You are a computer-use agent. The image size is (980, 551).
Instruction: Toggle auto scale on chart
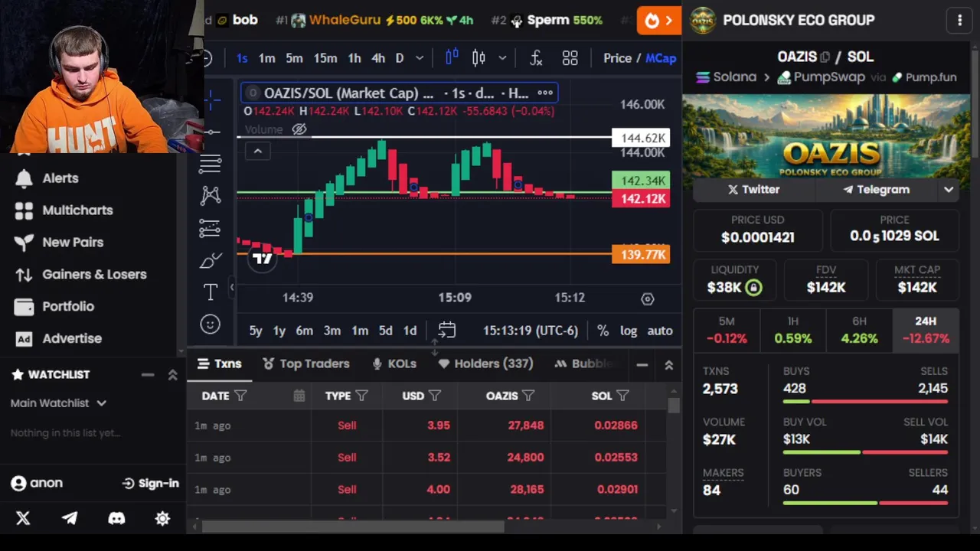[660, 331]
